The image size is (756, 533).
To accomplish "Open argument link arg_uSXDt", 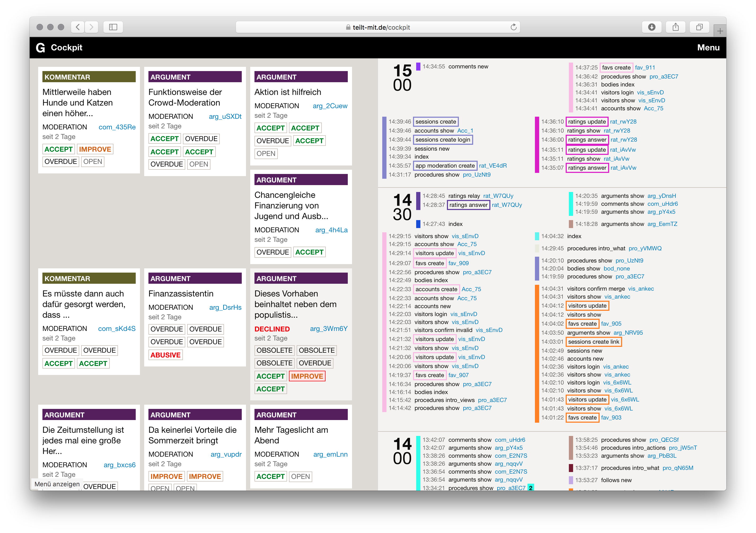I will pyautogui.click(x=225, y=117).
